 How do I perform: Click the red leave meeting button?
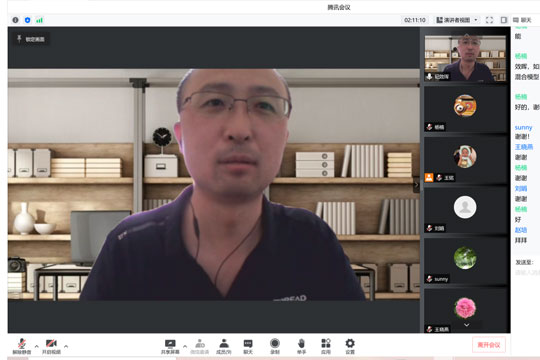point(489,344)
